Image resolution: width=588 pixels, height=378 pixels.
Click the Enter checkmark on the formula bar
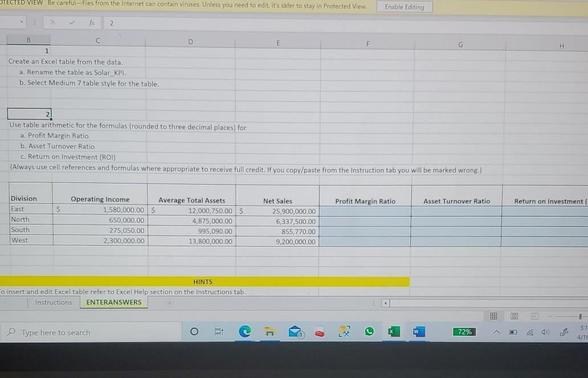72,23
